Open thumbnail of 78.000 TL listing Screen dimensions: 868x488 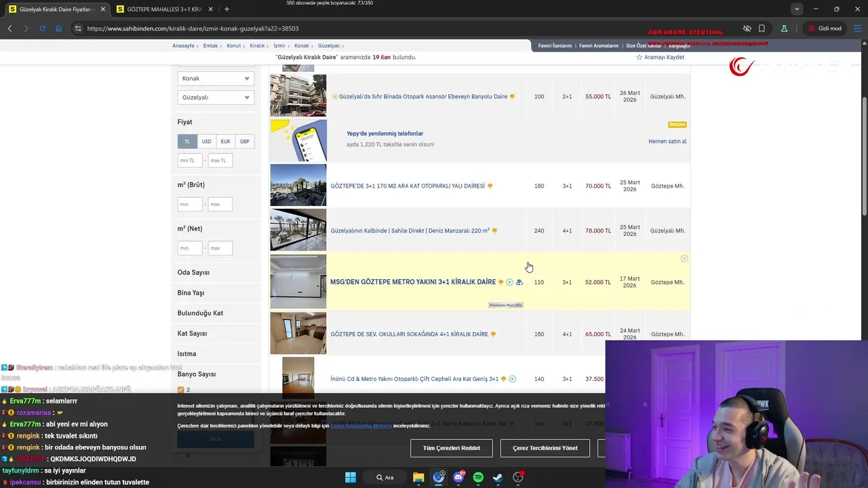[298, 230]
